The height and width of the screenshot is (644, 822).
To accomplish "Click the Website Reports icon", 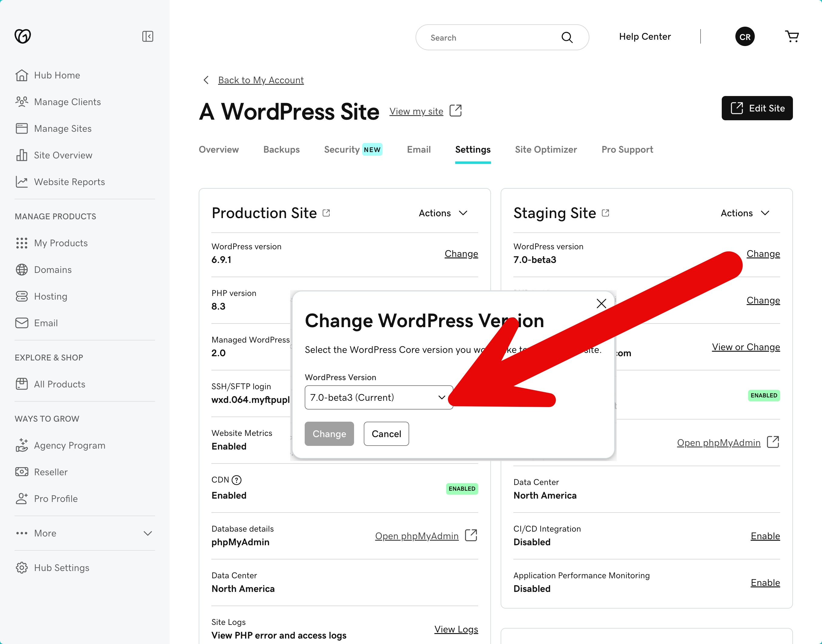I will click(22, 181).
